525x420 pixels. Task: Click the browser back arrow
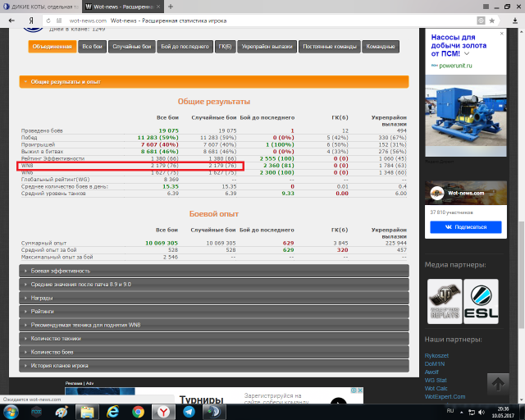click(x=10, y=20)
